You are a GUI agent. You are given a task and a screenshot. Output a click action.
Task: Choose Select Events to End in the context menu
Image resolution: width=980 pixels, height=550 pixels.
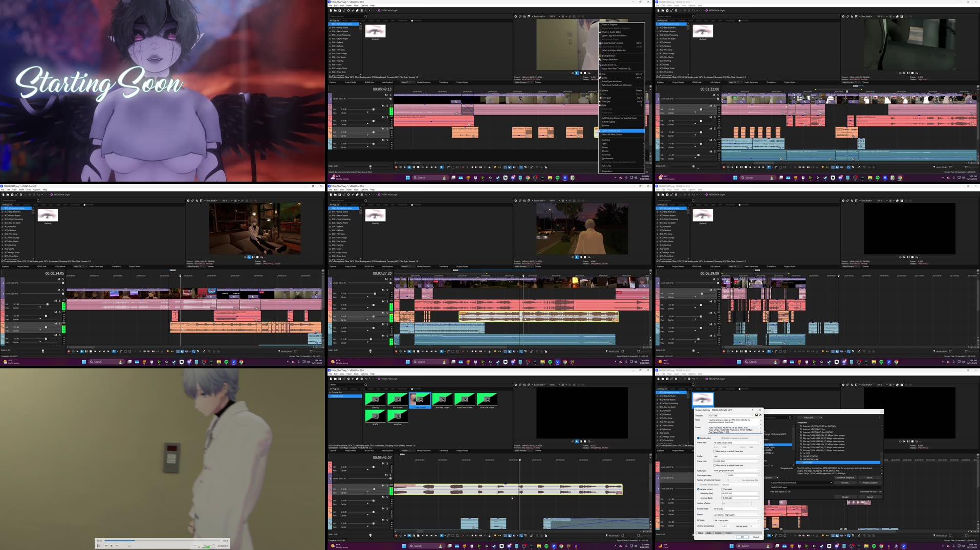(622, 131)
